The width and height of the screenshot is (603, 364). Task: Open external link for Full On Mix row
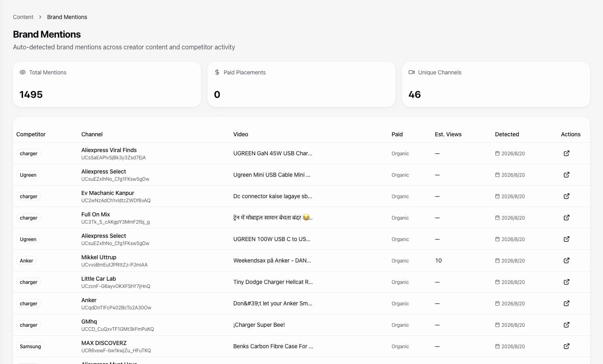click(x=567, y=218)
